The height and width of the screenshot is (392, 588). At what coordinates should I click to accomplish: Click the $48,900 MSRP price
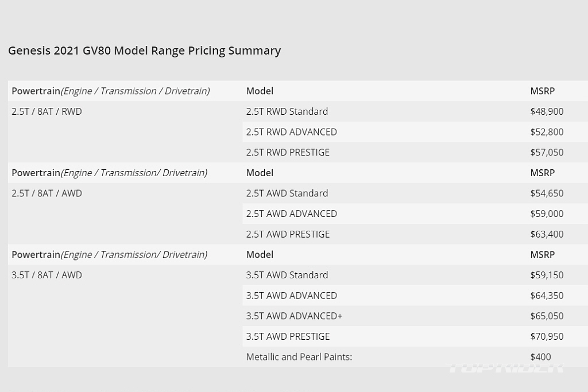point(547,112)
